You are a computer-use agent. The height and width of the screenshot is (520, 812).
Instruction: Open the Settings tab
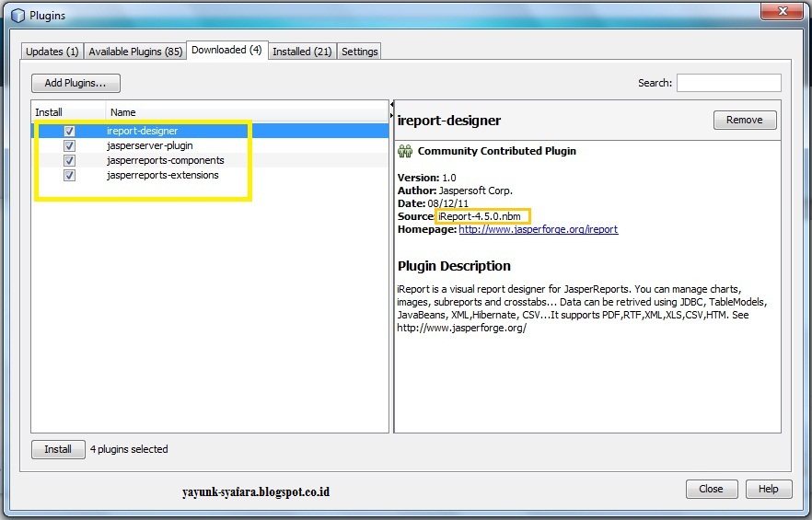point(359,52)
